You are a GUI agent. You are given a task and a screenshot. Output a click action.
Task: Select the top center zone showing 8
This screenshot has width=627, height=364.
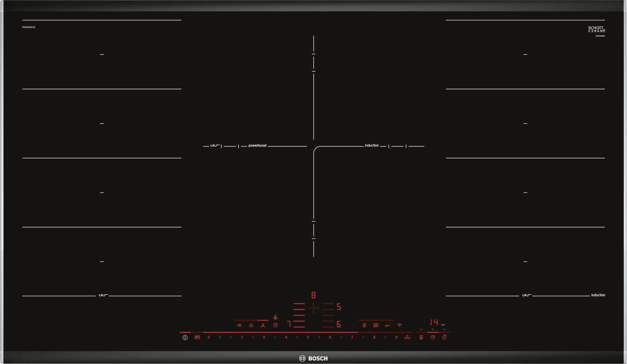[x=313, y=295]
